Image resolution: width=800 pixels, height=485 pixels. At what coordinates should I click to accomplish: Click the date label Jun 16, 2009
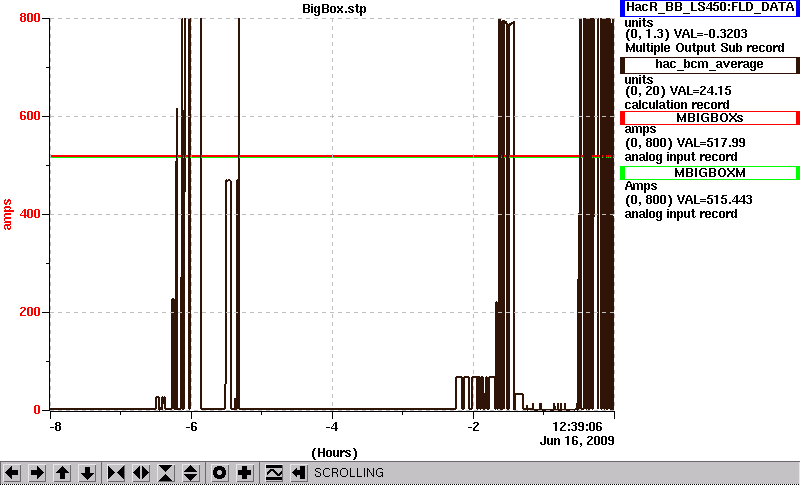tap(577, 441)
